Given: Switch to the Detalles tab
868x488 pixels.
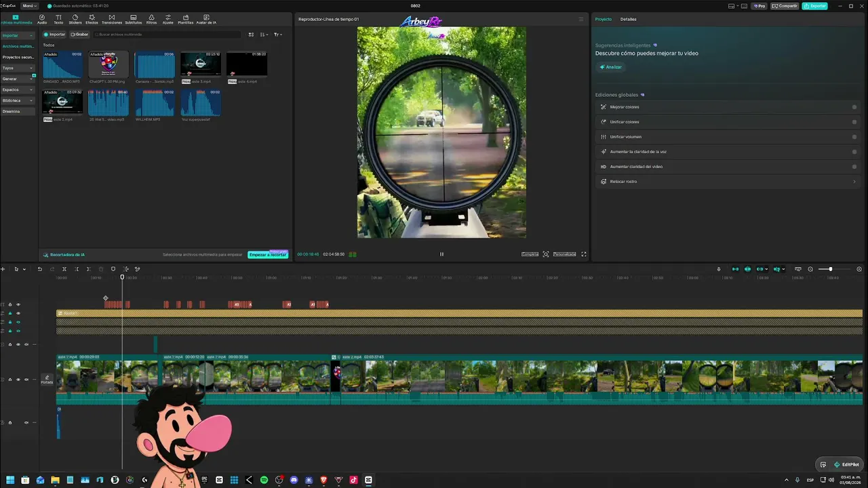Looking at the screenshot, I should [x=628, y=19].
